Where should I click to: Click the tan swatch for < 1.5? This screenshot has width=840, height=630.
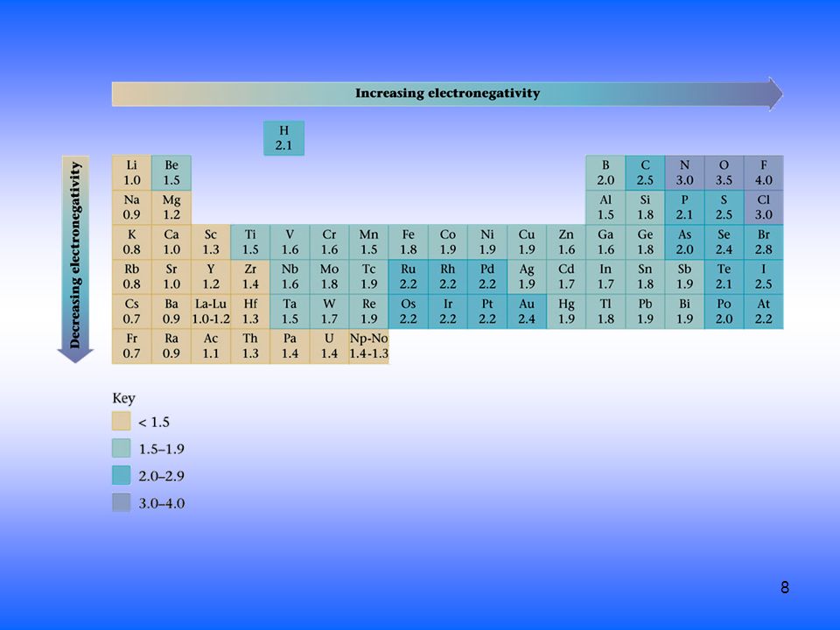point(122,421)
